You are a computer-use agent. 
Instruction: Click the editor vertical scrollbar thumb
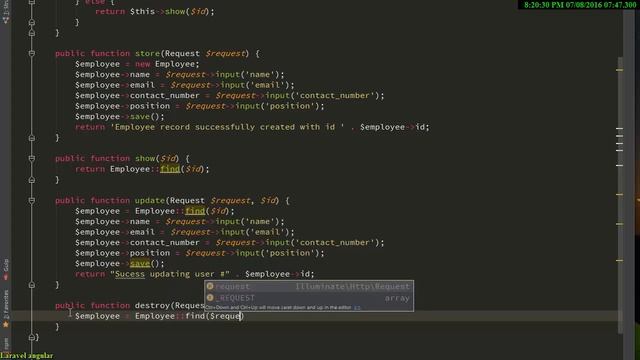click(620, 194)
